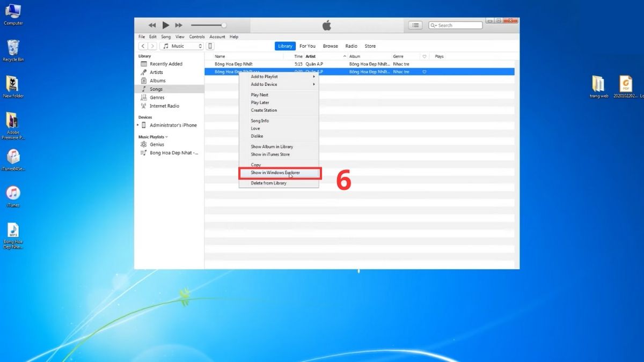Switch to the For You tab

(308, 46)
